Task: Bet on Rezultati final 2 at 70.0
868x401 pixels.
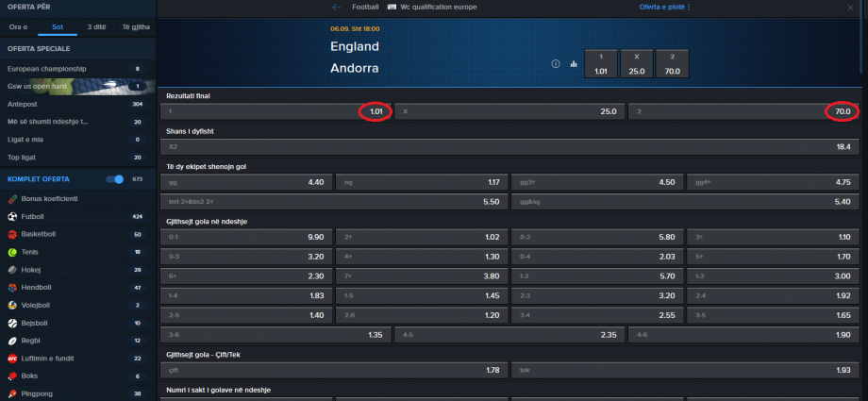Action: coord(744,111)
